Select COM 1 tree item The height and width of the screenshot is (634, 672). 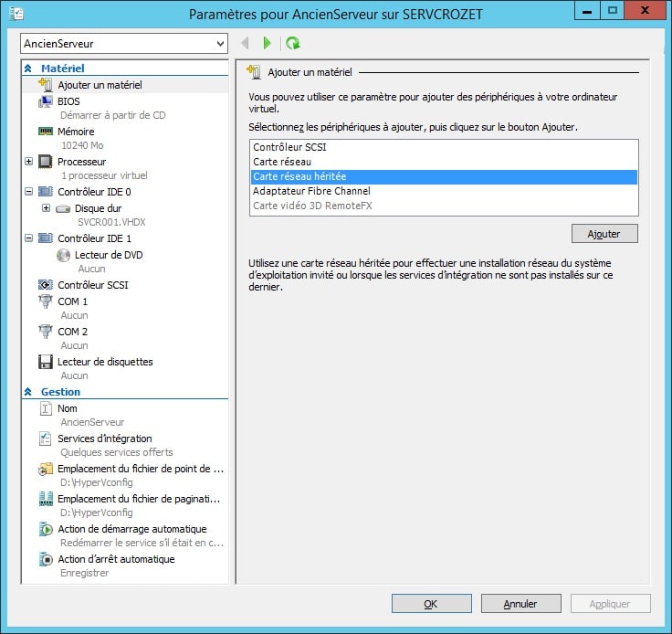[x=72, y=301]
